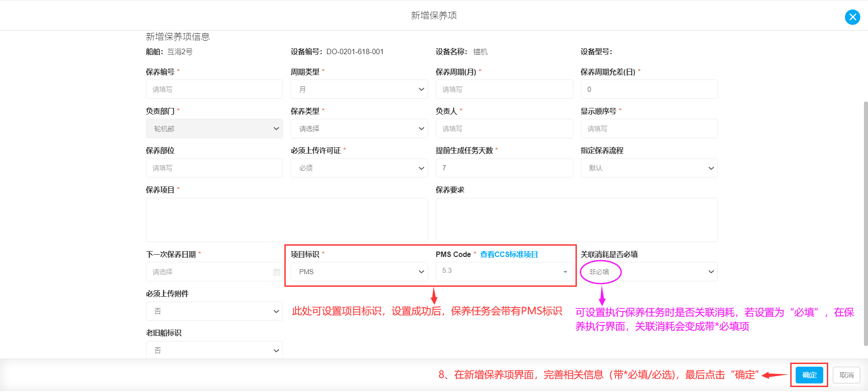The width and height of the screenshot is (868, 392).
Task: Open the 关联消耗是否必填 dropdown showing 非必填
Action: [x=649, y=272]
